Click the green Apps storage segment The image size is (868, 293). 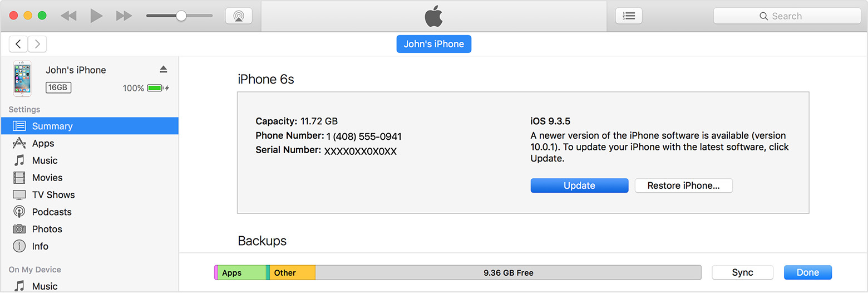(x=241, y=272)
